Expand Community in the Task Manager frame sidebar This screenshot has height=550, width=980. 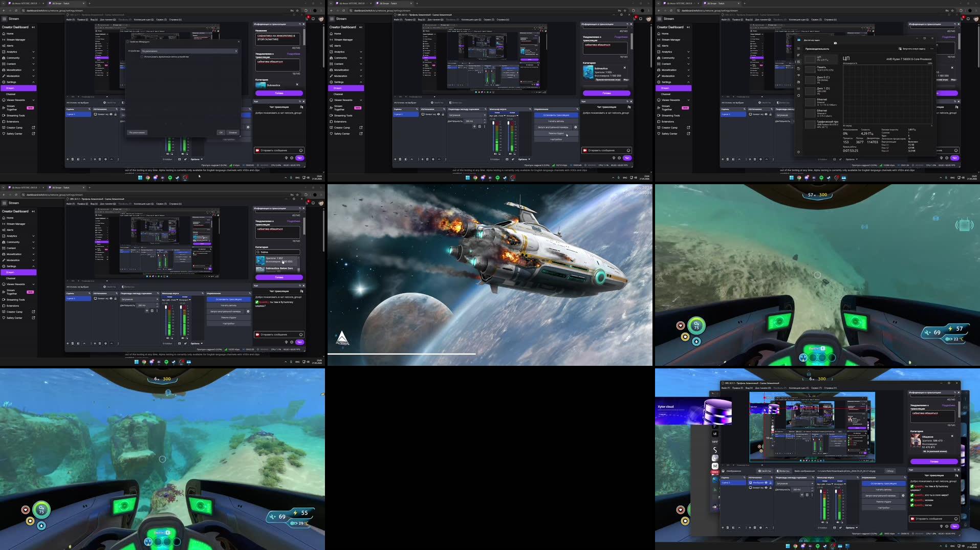[688, 58]
